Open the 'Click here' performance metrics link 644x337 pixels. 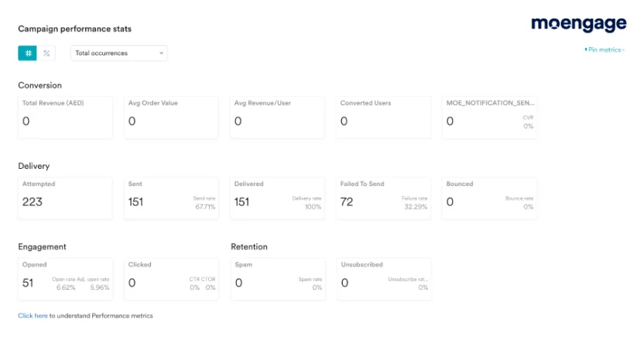(x=33, y=315)
